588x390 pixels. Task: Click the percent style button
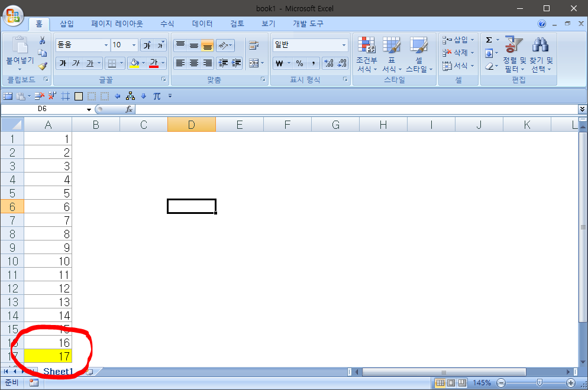[299, 63]
